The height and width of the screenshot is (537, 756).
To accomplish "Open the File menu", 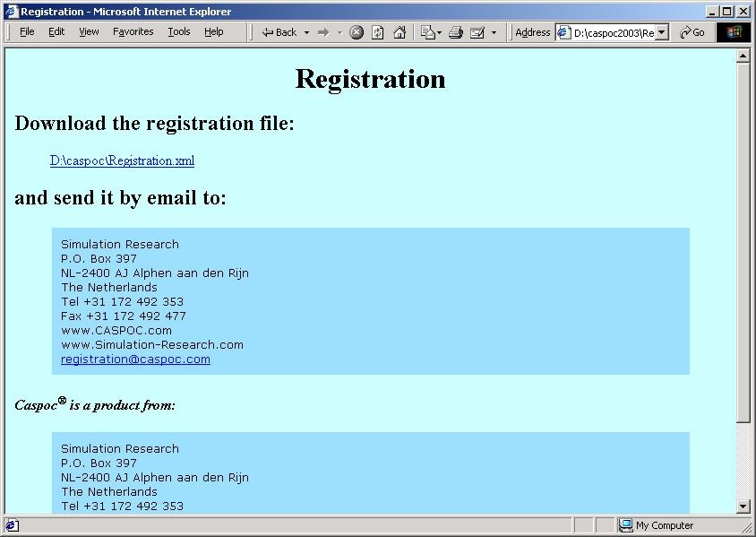I will 27,32.
